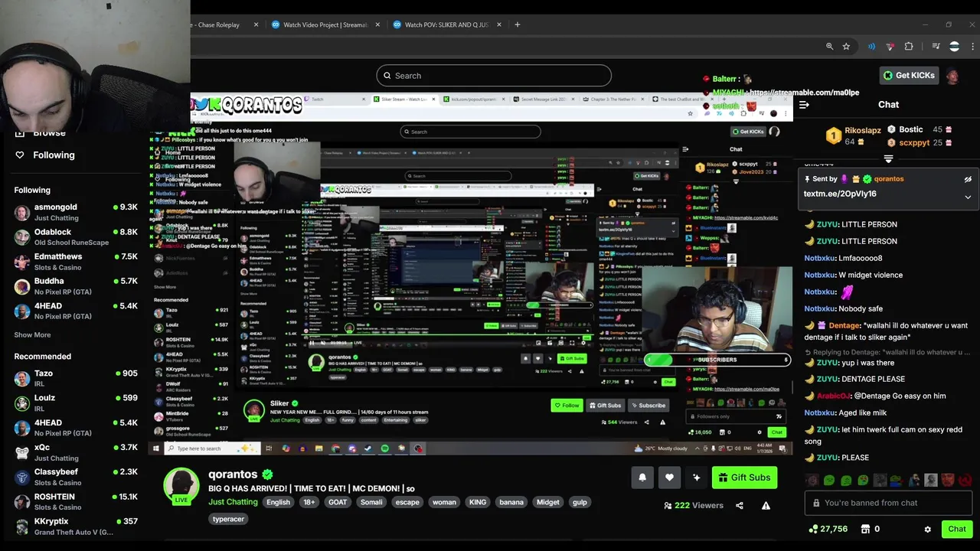Viewport: 980px width, 551px height.
Task: Open the blue sound-wave extension icon
Action: tap(871, 47)
